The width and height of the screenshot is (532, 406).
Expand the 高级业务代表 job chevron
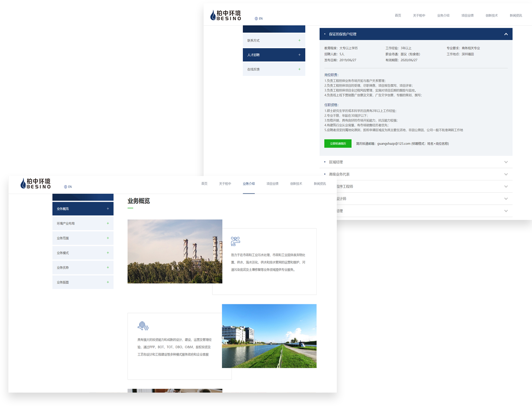pos(506,174)
